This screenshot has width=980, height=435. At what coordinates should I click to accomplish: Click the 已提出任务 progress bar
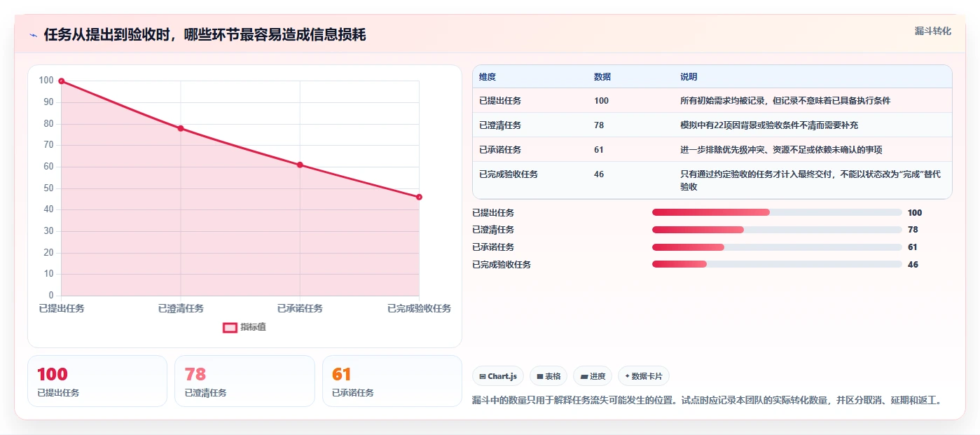click(777, 212)
